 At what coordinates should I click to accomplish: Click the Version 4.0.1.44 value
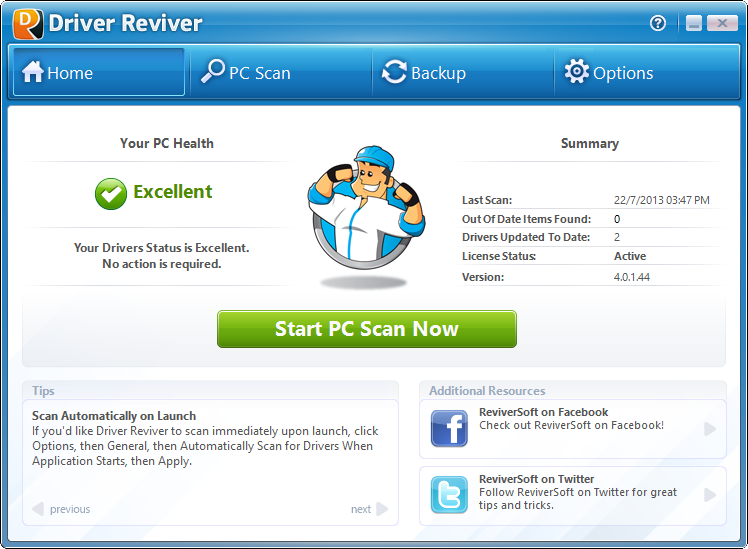click(632, 277)
